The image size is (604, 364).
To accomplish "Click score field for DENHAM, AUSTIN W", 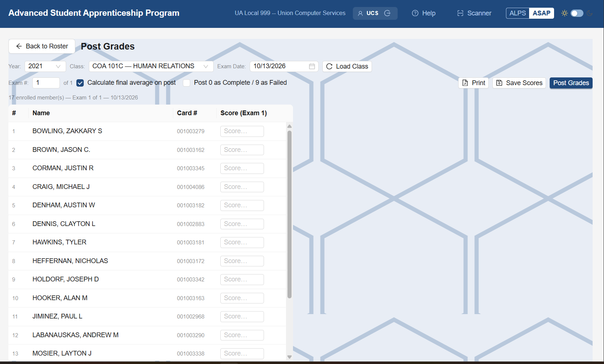I will point(242,205).
